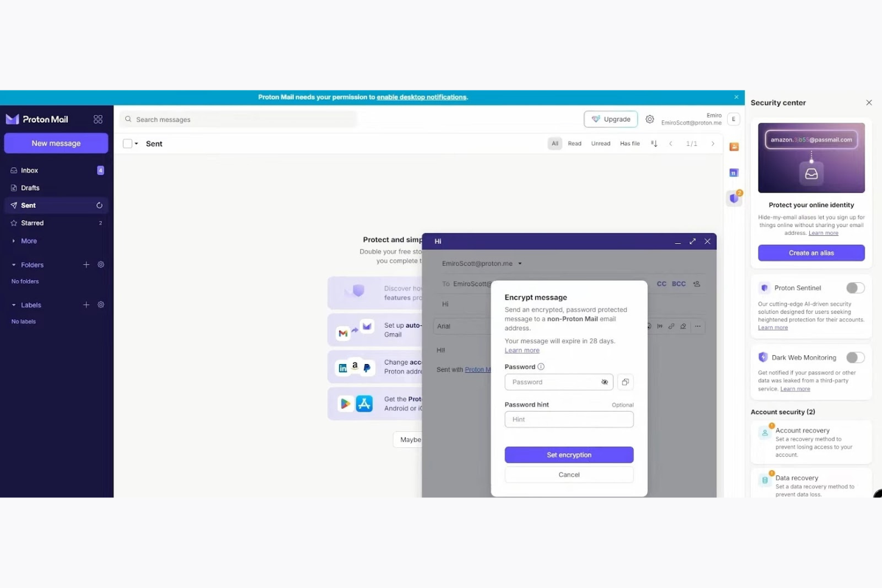Open the Starred folder

[x=56, y=223]
